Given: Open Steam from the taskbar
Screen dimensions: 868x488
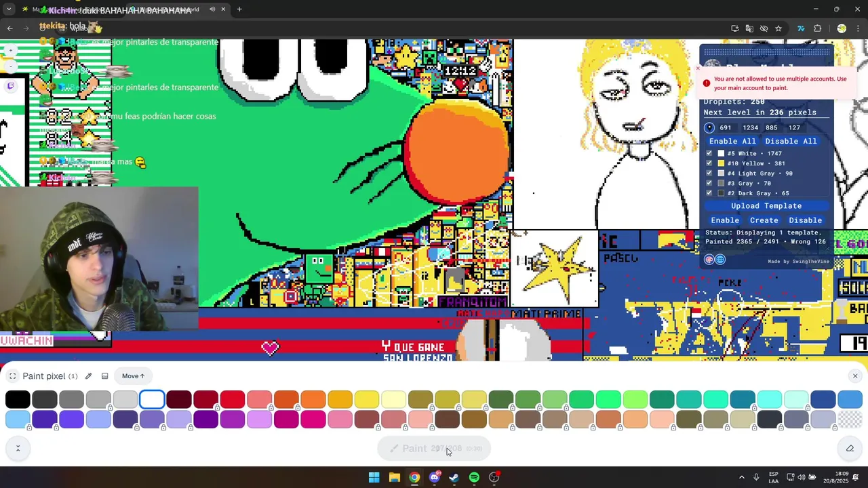Looking at the screenshot, I should 454,478.
